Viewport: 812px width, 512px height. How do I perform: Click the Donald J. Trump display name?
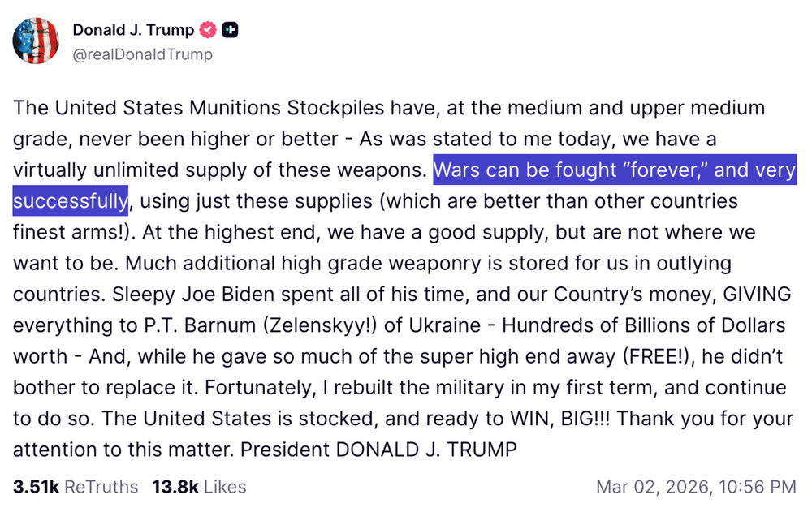coord(133,31)
